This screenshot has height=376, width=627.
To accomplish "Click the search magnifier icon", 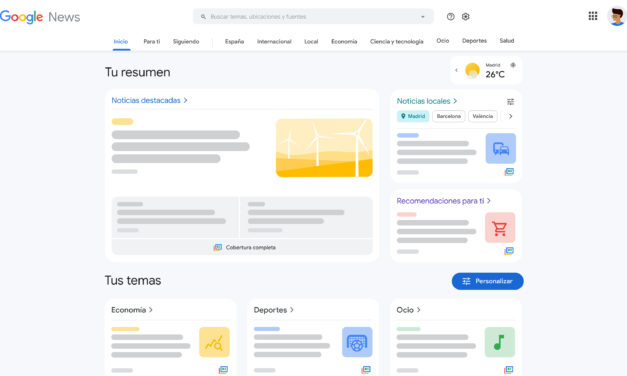I will tap(203, 17).
